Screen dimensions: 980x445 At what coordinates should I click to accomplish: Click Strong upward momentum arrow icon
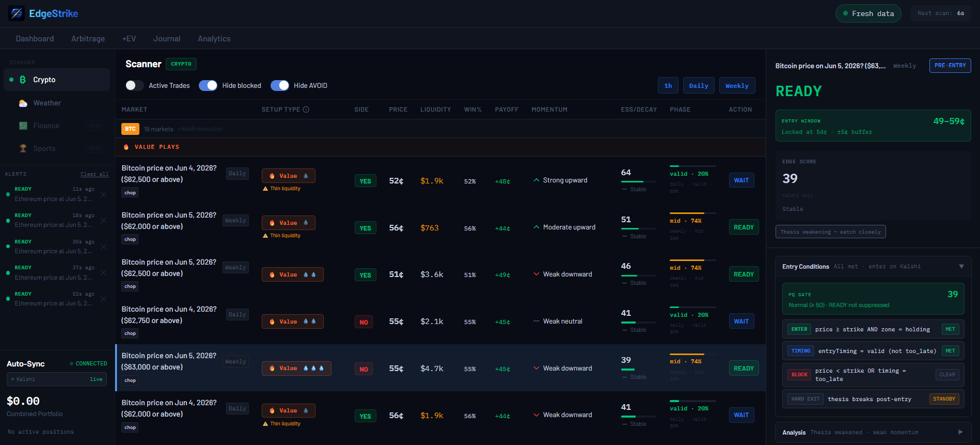(x=536, y=180)
